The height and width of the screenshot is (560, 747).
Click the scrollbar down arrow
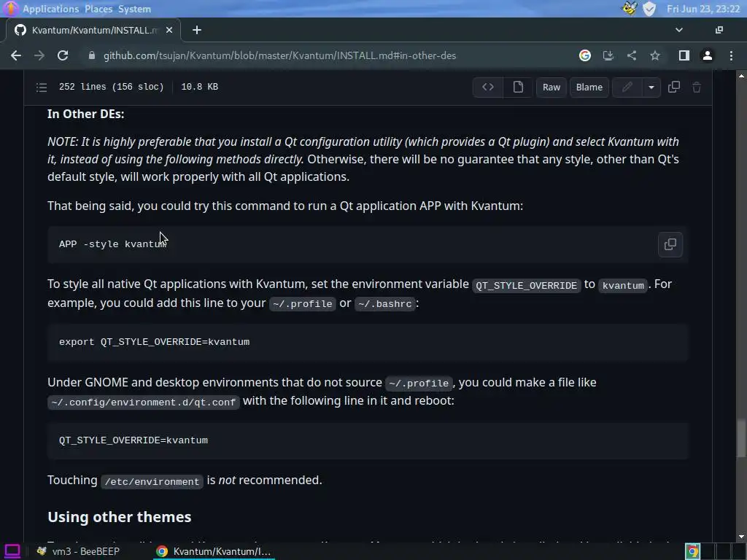(x=741, y=537)
